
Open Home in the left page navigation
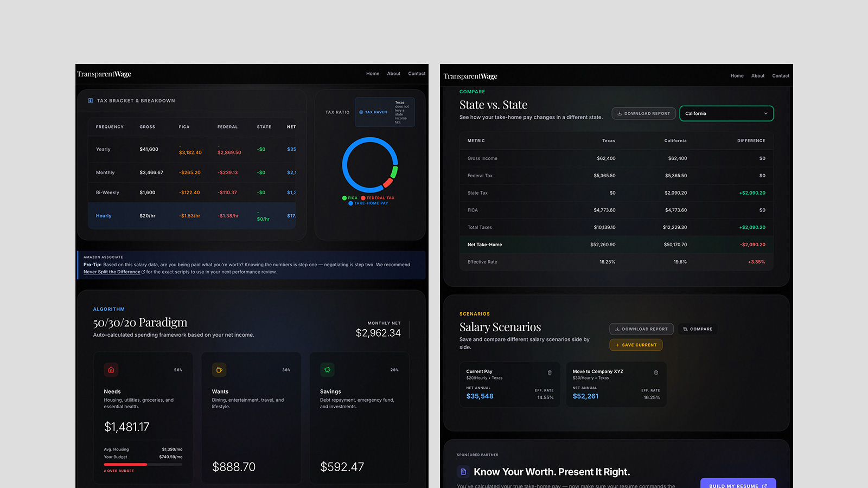[373, 74]
